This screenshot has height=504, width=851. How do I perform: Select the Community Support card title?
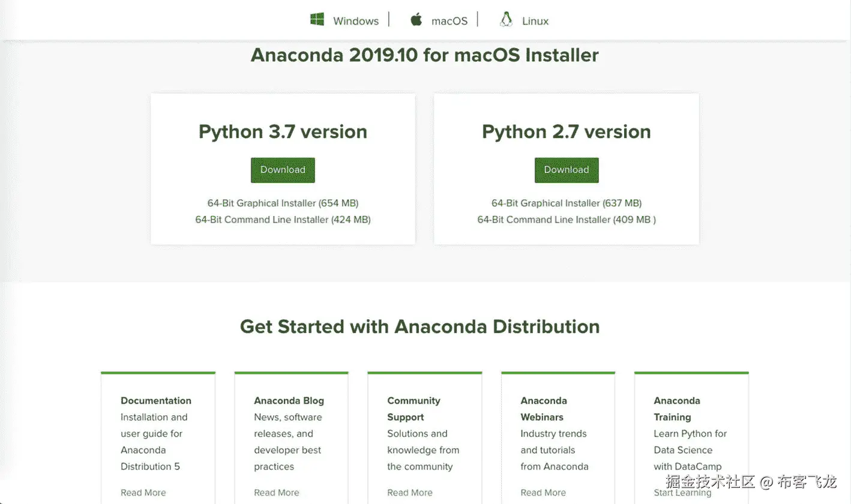coord(413,409)
